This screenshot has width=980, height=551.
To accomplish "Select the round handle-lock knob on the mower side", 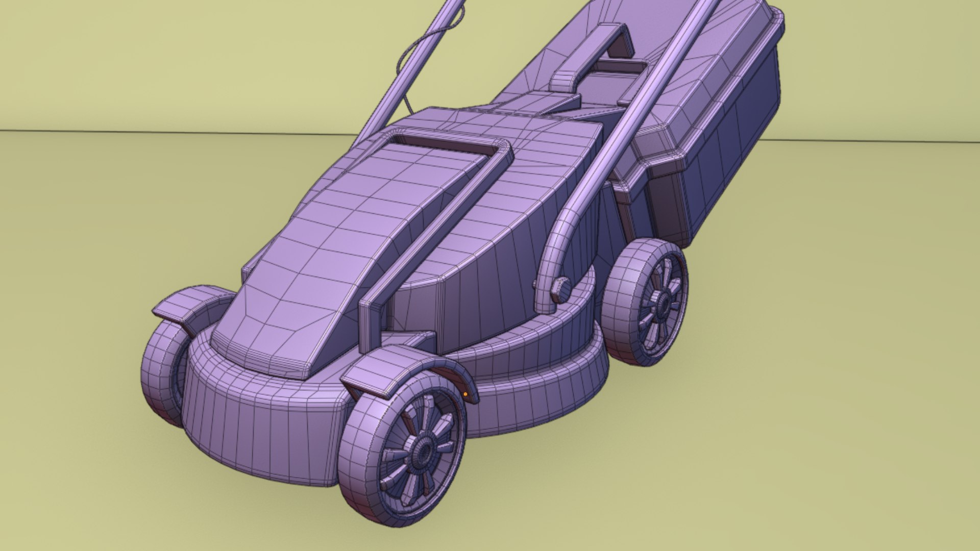I will (x=560, y=290).
